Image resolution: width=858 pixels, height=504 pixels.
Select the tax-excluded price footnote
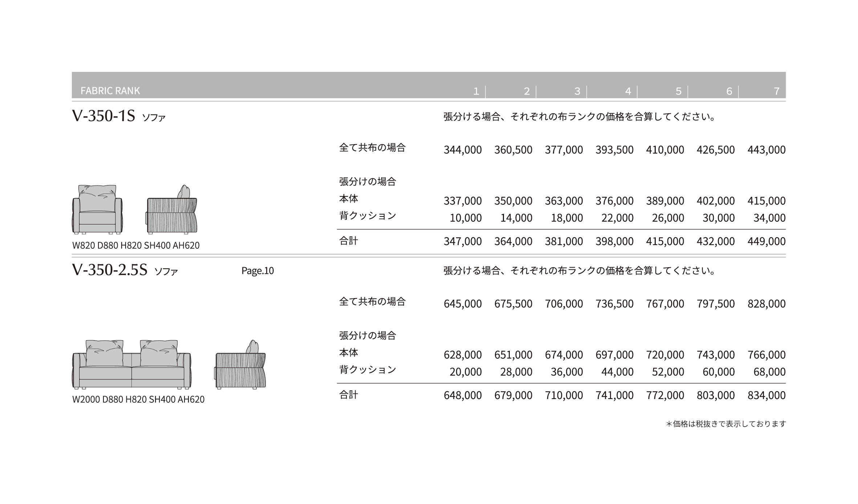click(726, 424)
